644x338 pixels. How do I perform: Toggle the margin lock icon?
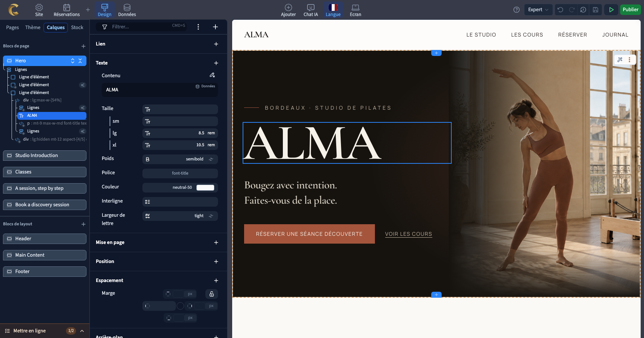pos(212,294)
